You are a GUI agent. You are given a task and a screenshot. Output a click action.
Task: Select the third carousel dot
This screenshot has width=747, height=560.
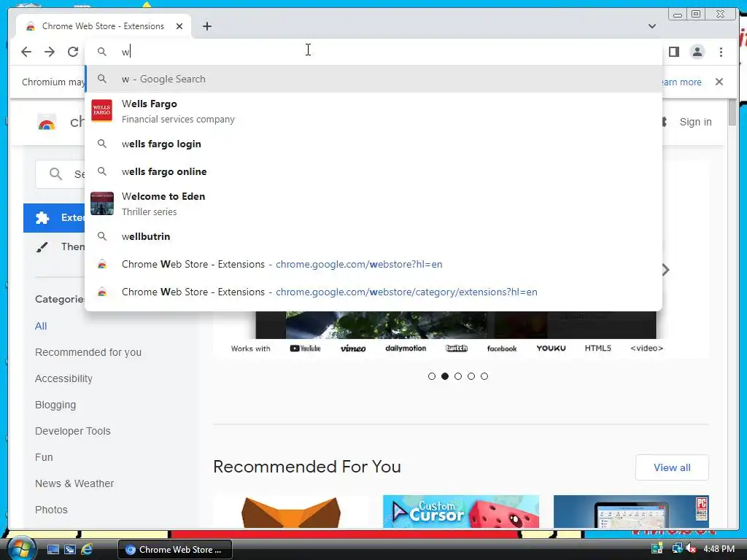[458, 376]
